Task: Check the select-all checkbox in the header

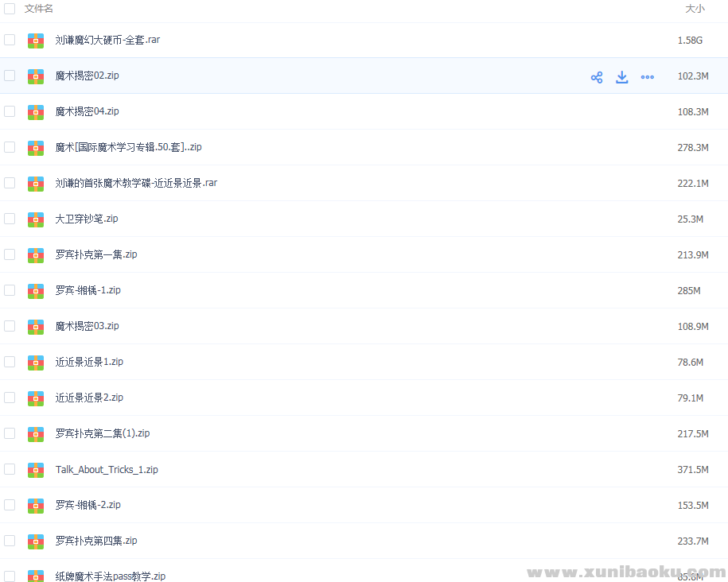Action: tap(10, 8)
